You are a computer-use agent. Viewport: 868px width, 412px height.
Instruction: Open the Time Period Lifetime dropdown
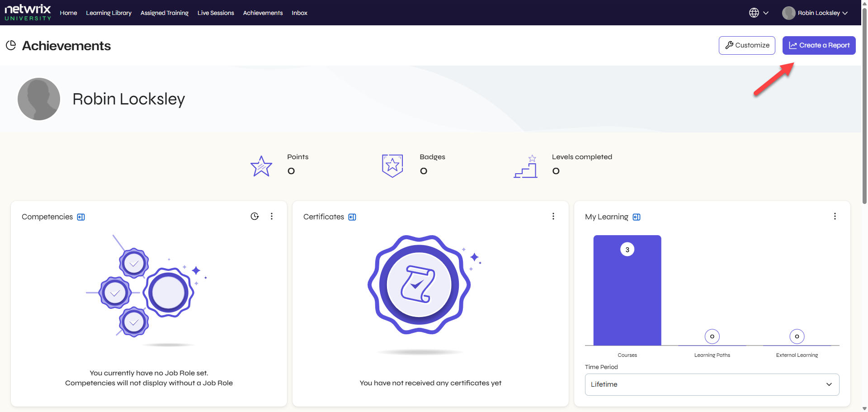tap(712, 384)
